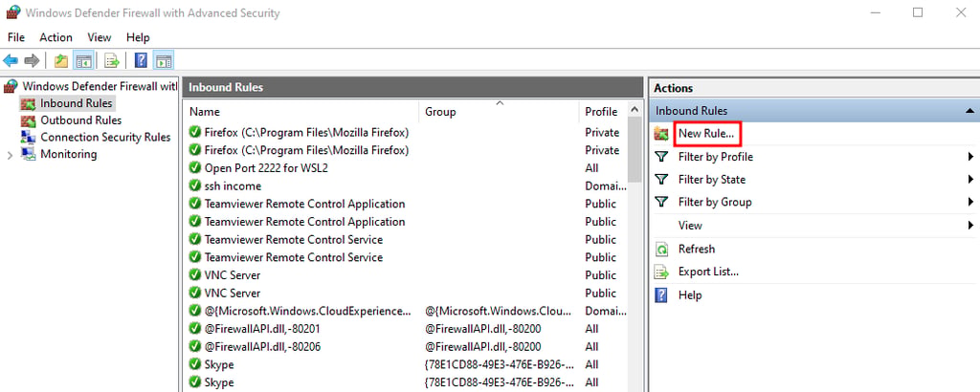Viewport: 980px width, 392px height.
Task: Open the File menu
Action: coord(16,37)
